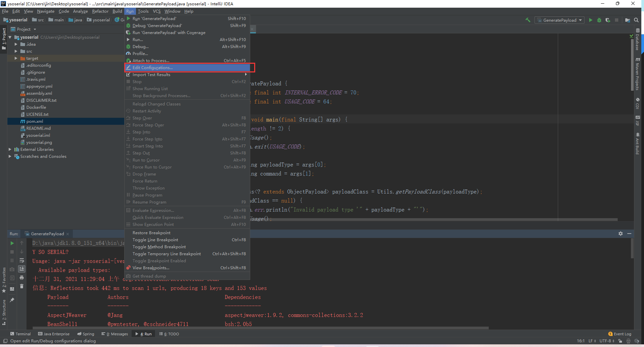
Task: Toggle soft-wrap in Run console
Action: coord(22,260)
